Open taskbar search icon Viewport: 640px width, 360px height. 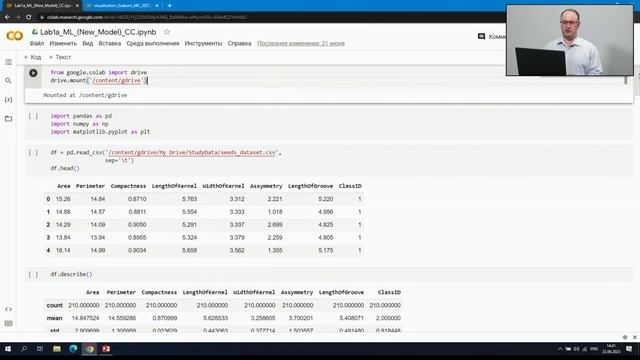point(24,349)
